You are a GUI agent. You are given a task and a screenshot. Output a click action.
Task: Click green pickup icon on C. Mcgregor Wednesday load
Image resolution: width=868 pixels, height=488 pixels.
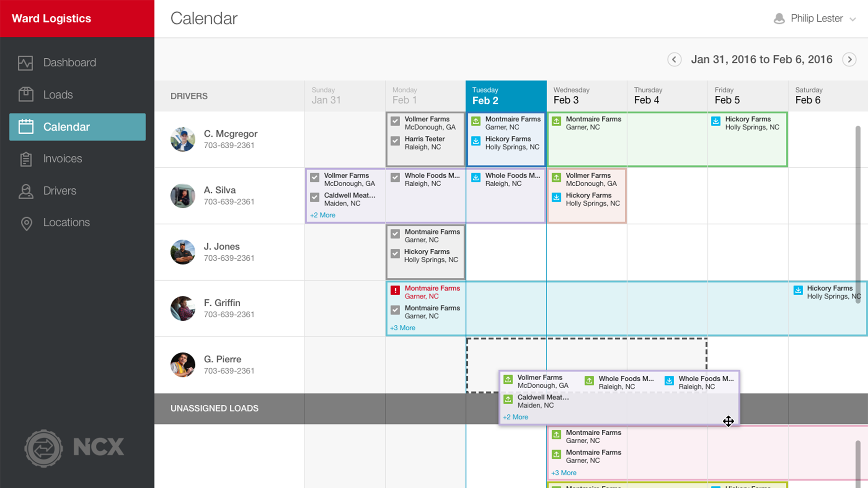(557, 122)
